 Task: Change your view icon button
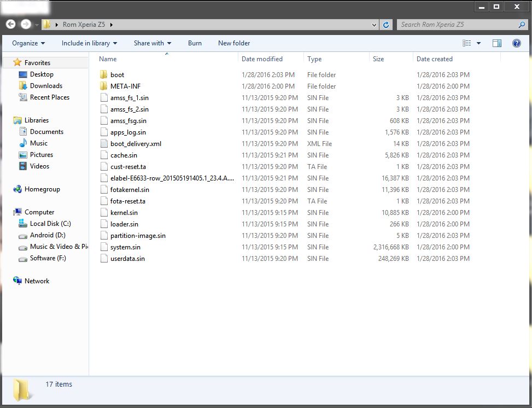[467, 43]
